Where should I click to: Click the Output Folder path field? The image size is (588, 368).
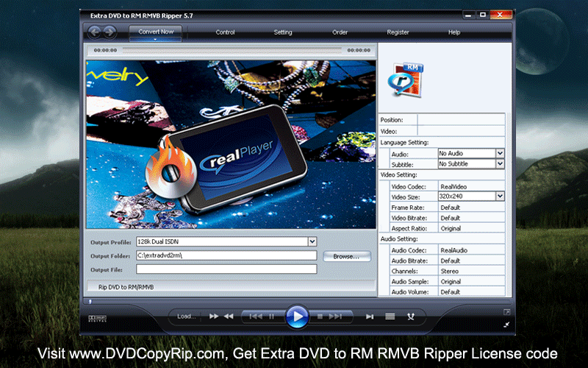226,255
